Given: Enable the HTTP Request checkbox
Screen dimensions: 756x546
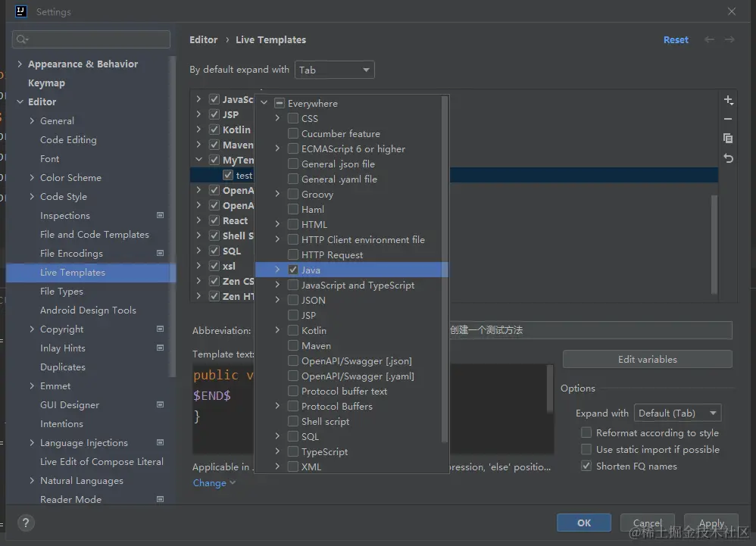Looking at the screenshot, I should [x=292, y=254].
